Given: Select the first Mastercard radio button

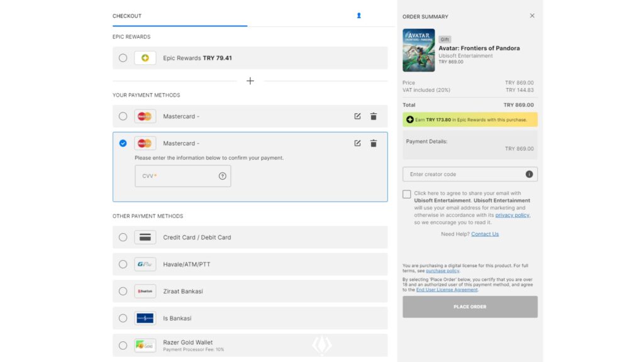Looking at the screenshot, I should [123, 116].
